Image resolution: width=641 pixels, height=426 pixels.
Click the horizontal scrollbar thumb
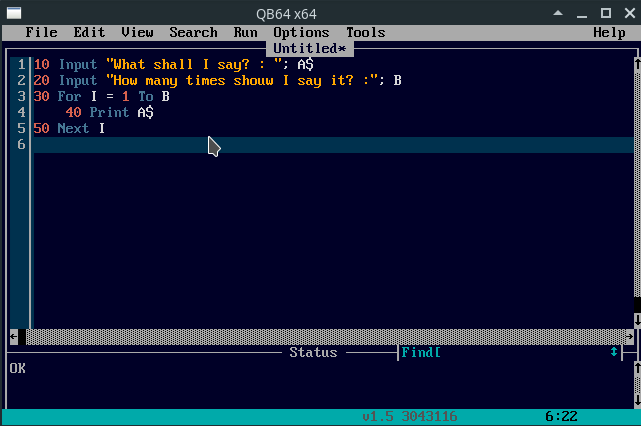(x=22, y=336)
